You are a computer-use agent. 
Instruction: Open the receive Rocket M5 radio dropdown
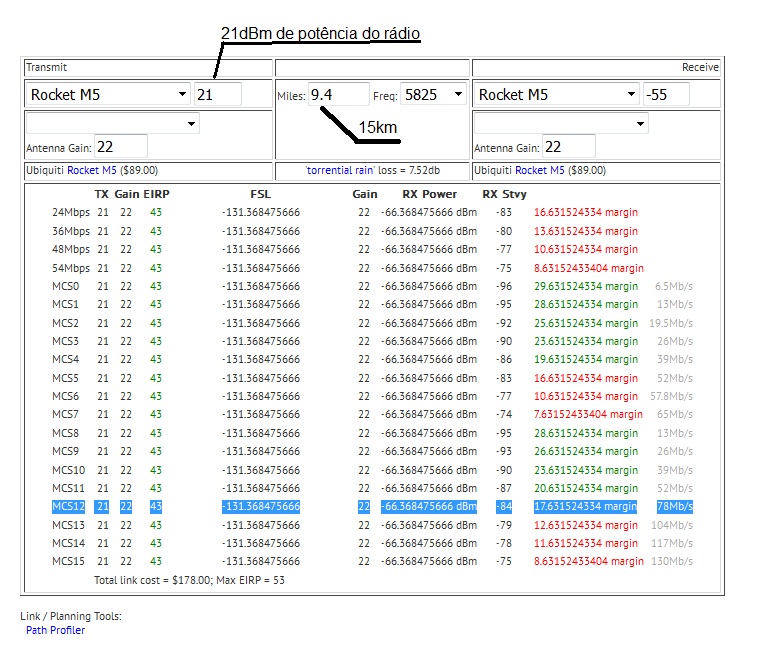pyautogui.click(x=557, y=94)
